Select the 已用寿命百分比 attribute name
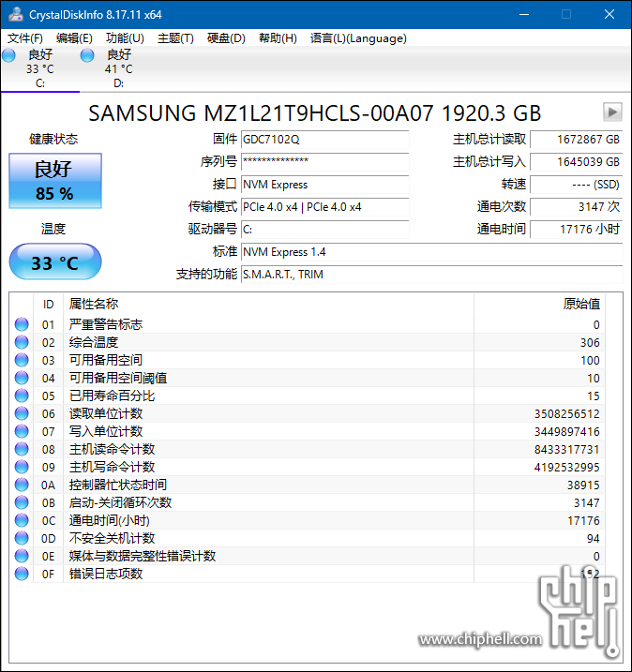The image size is (632, 672). pos(112,396)
